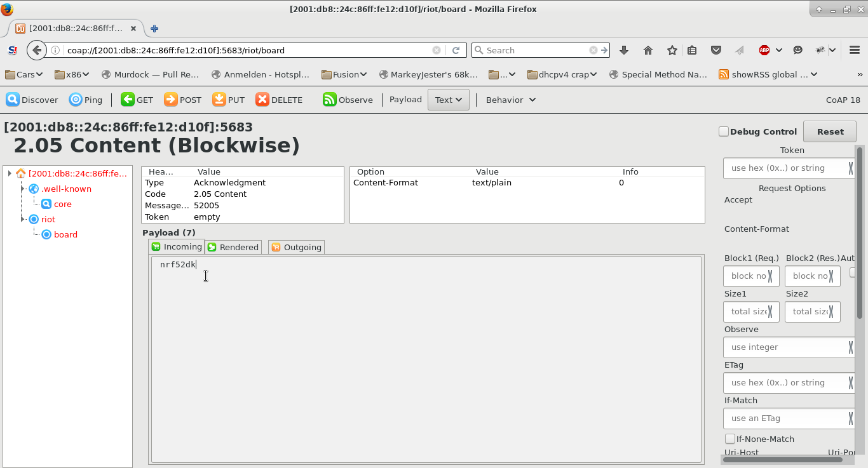Focus the Block2 (Res.) input
This screenshot has width=868, height=468.
tap(812, 276)
